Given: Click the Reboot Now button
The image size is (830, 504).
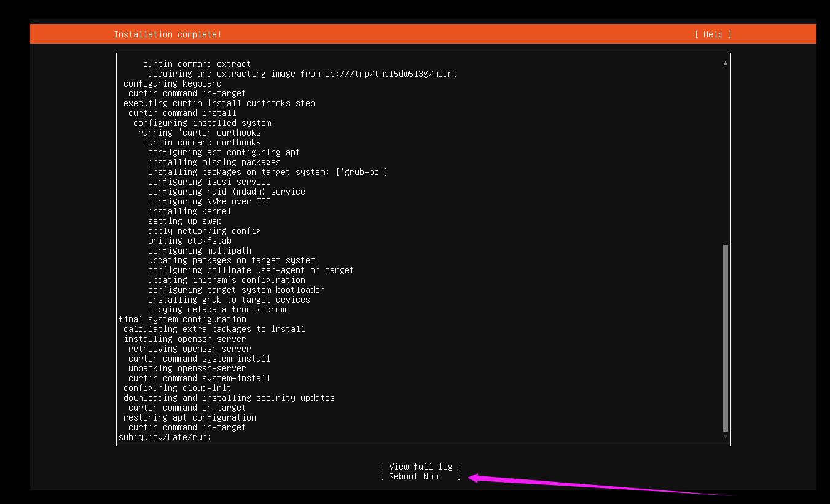Looking at the screenshot, I should 420,476.
